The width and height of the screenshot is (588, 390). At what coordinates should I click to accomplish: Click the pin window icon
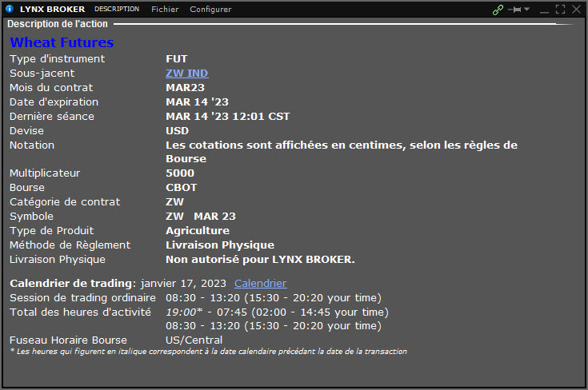515,10
